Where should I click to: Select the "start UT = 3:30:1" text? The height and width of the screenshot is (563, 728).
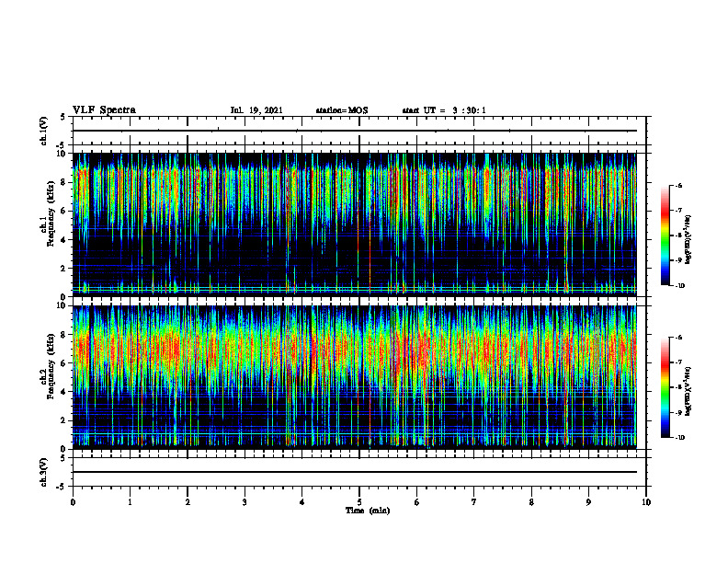(x=444, y=110)
